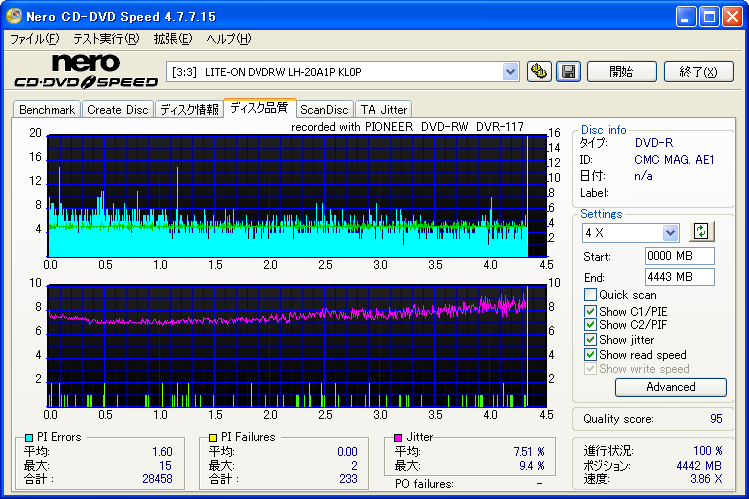Expand the 4 X speed dropdown
The height and width of the screenshot is (499, 749).
(x=670, y=232)
